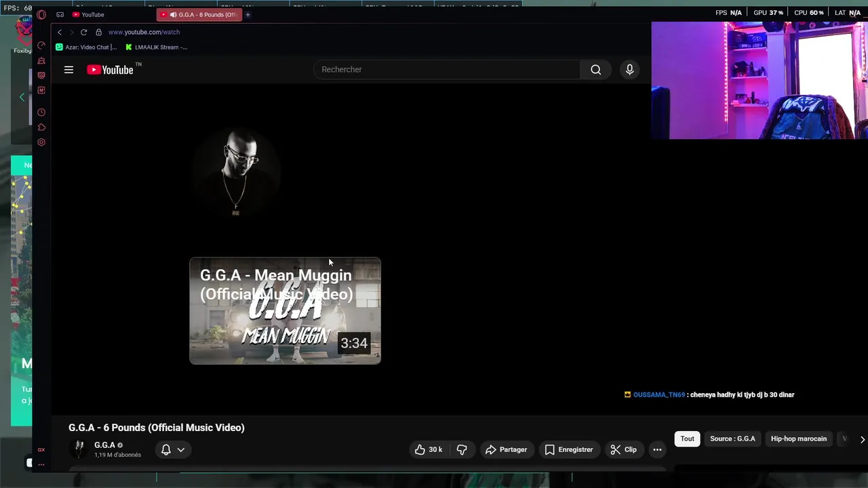View site security lock icon

[98, 32]
